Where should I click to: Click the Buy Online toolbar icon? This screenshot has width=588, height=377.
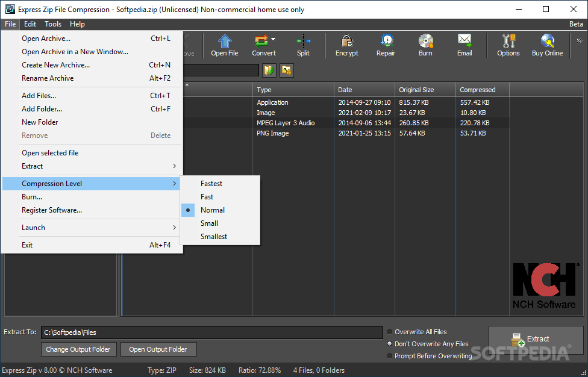(547, 45)
